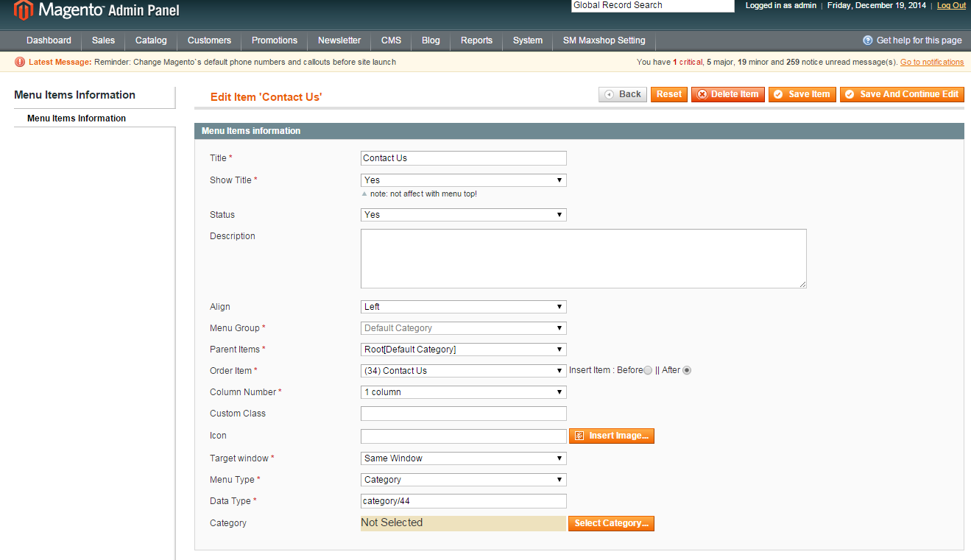The width and height of the screenshot is (971, 560).
Task: Open the Target window dropdown
Action: point(464,458)
